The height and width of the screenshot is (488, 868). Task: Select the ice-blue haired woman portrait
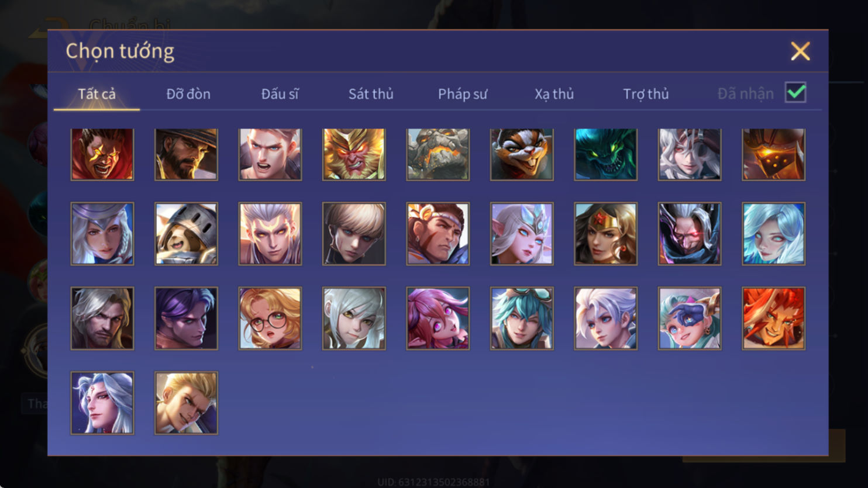(773, 234)
